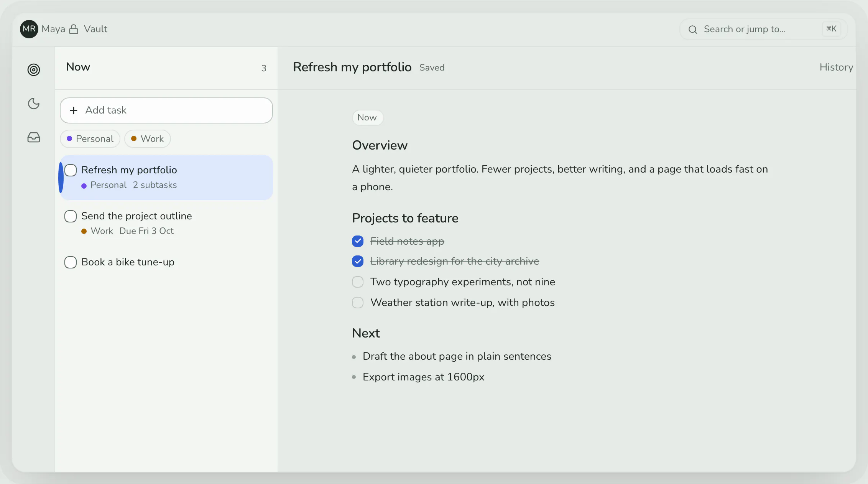
Task: Check off Refresh my portfolio task
Action: click(71, 170)
